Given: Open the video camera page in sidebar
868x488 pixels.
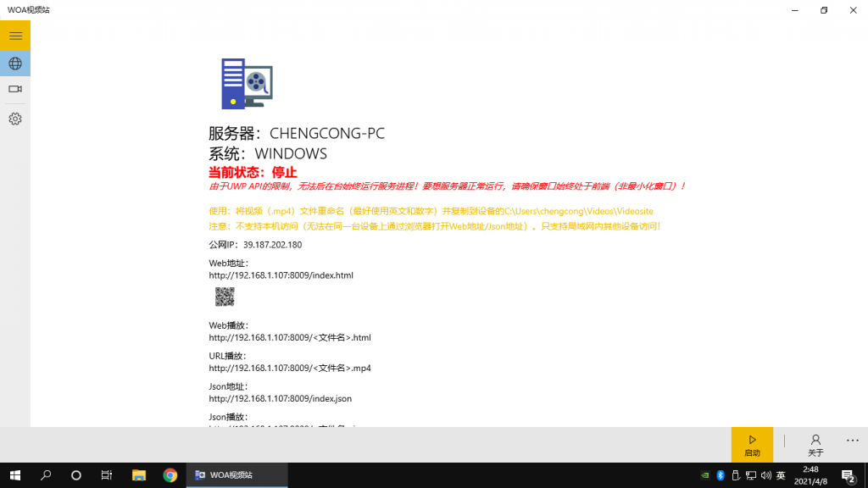Looking at the screenshot, I should click(15, 89).
